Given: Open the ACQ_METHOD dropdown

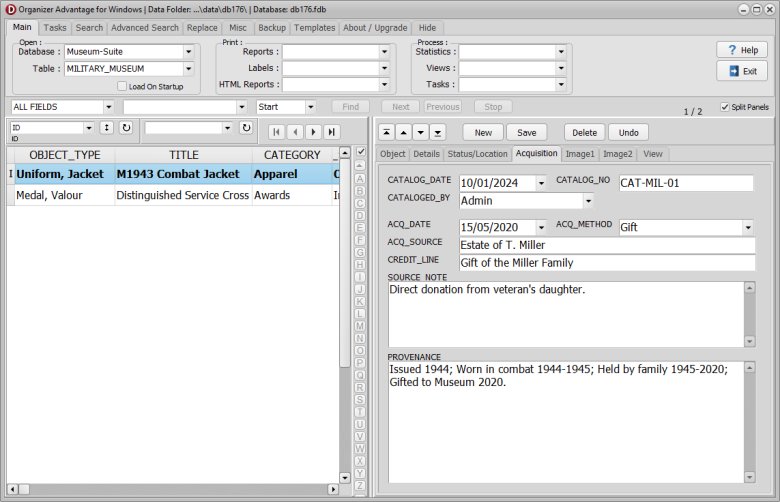Looking at the screenshot, I should tap(748, 228).
